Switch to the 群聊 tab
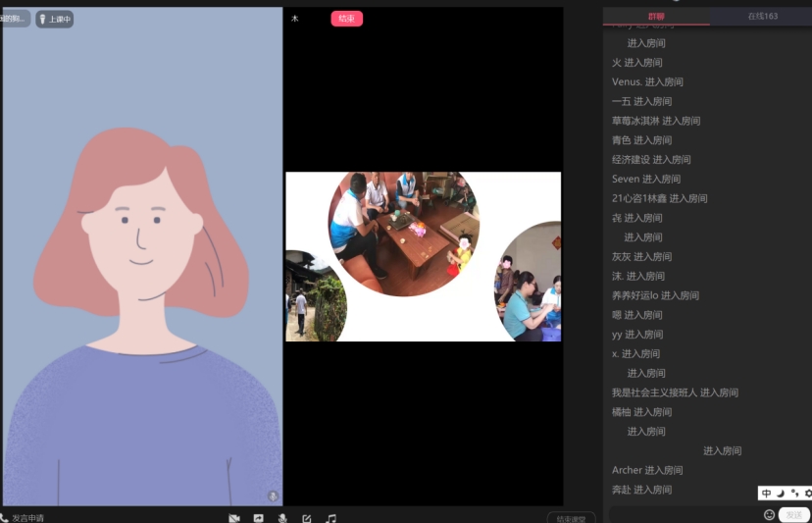Screen dimensions: 812x523 pos(656,16)
